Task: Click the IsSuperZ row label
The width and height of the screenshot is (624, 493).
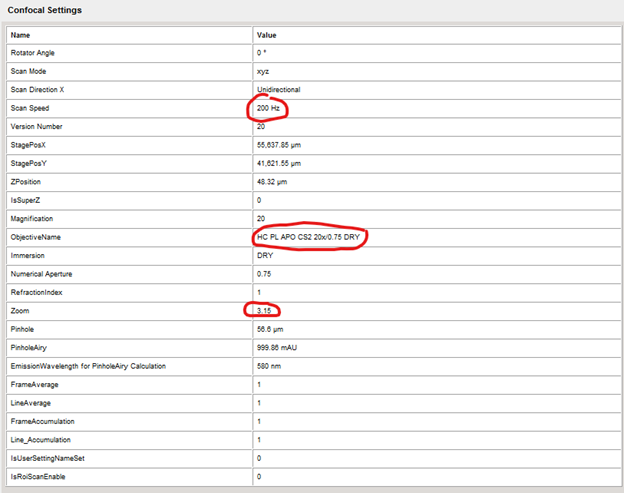Action: pos(27,200)
